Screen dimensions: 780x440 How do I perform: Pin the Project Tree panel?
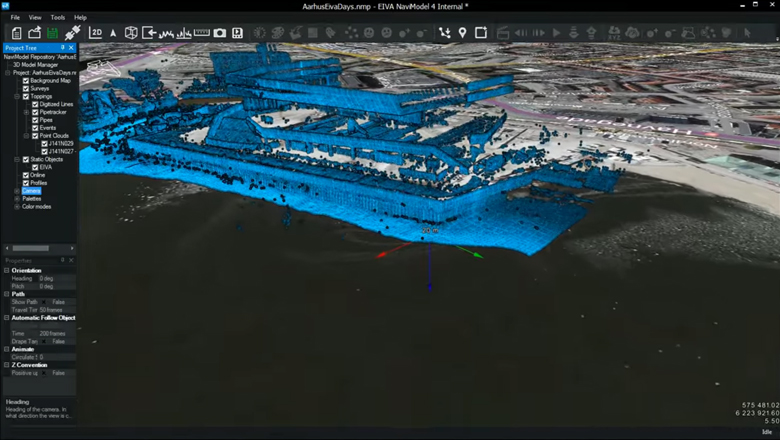point(63,48)
